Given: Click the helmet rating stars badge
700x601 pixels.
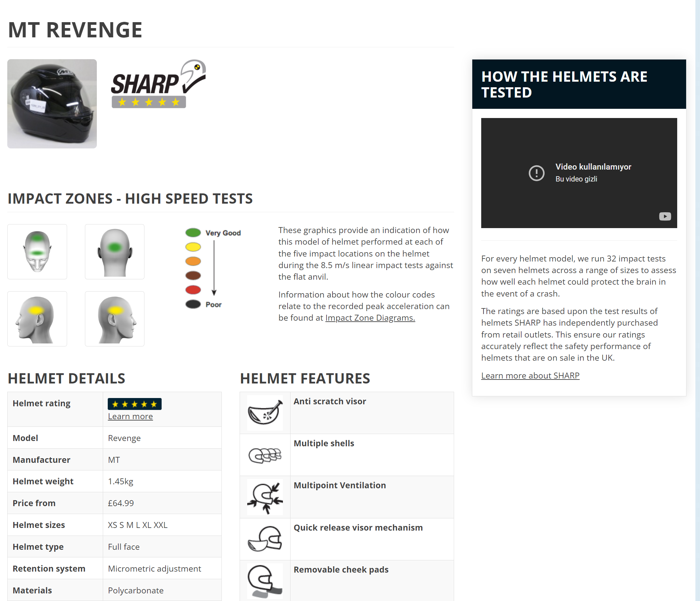Looking at the screenshot, I should click(135, 404).
